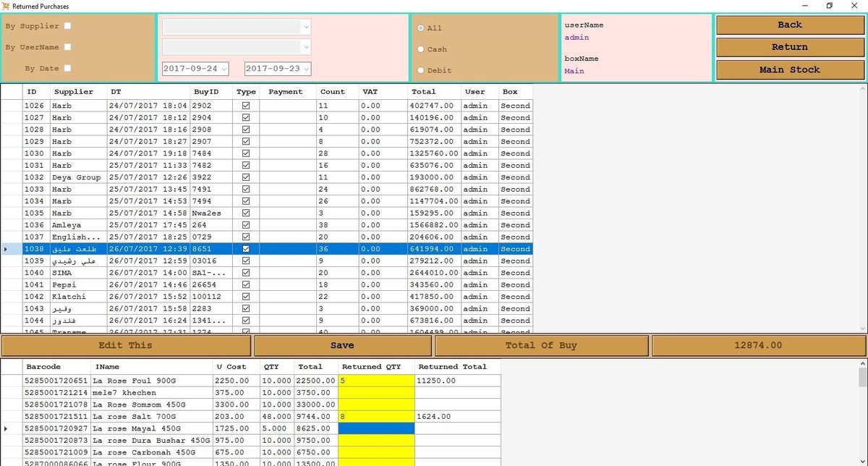Select the All payment radio button
Viewport: 868px width, 466px height.
[421, 28]
